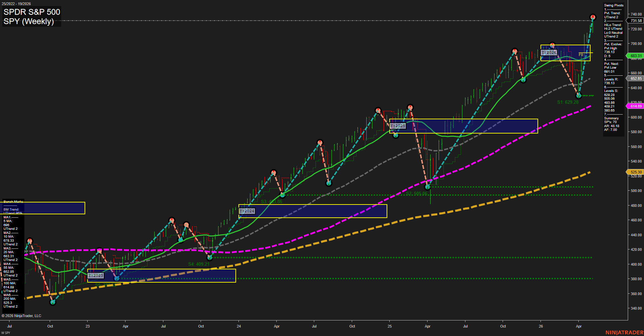
Task: Select the 24 year label on time axis
Action: tap(239, 326)
